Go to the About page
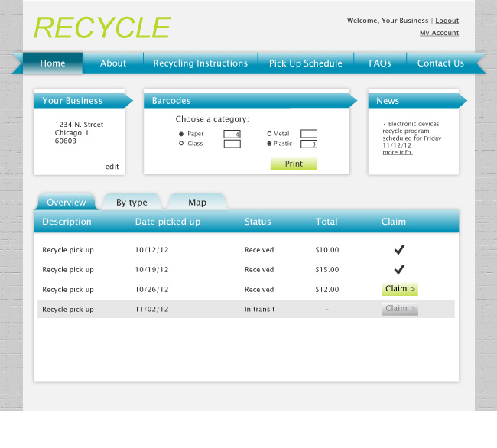The height and width of the screenshot is (448, 497). coord(113,63)
